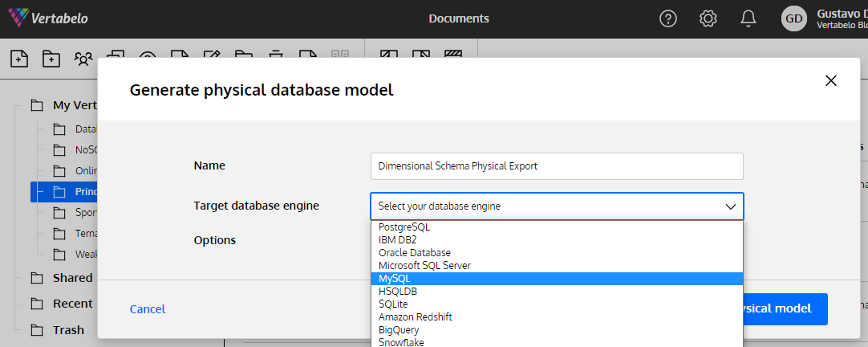868x347 pixels.
Task: Choose BigQuery as engine
Action: click(557, 330)
